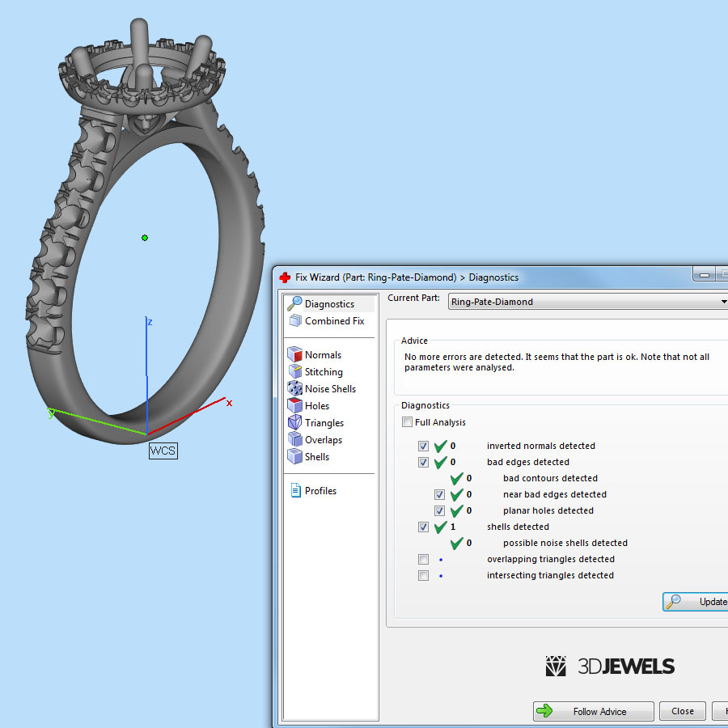728x728 pixels.
Task: Choose the Triangles fix icon
Action: (294, 423)
